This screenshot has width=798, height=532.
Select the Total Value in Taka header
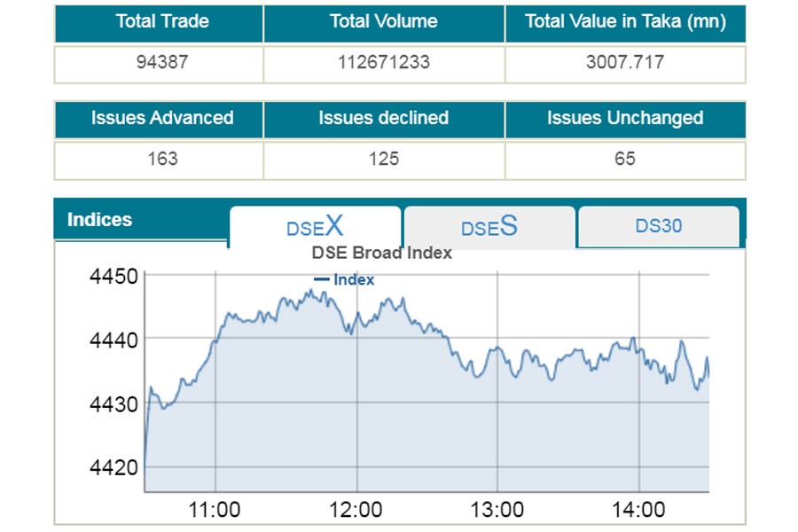(x=625, y=22)
